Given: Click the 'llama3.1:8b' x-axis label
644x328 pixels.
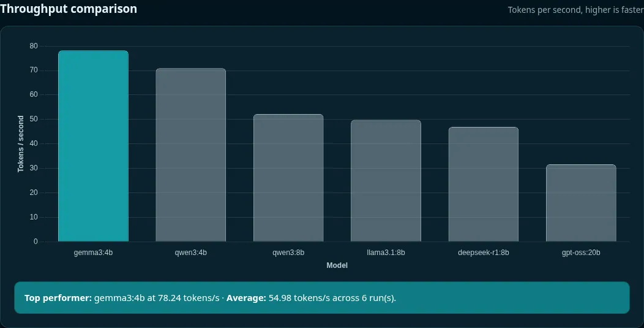Looking at the screenshot, I should click(386, 253).
